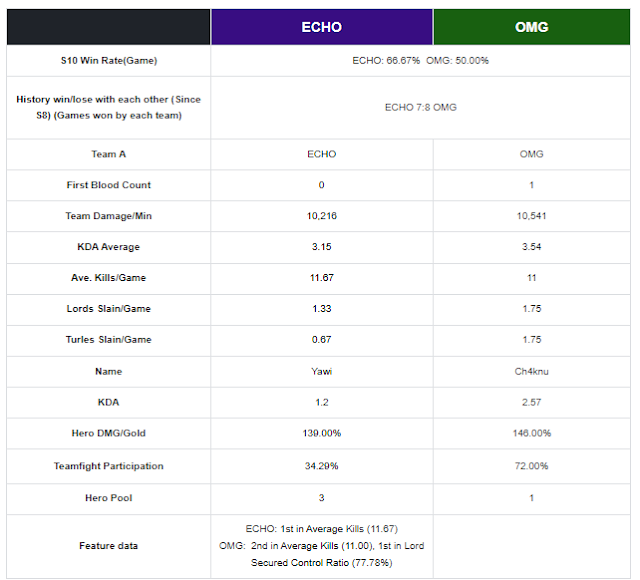Viewport: 640px width, 580px height.
Task: Select Teamfight Participation value 34.29%
Action: [322, 466]
